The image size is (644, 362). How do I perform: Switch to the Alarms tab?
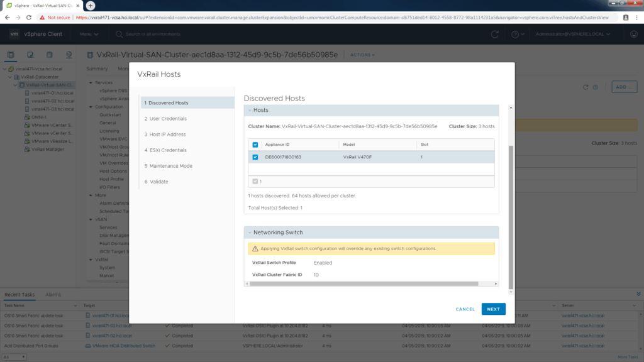tap(53, 295)
